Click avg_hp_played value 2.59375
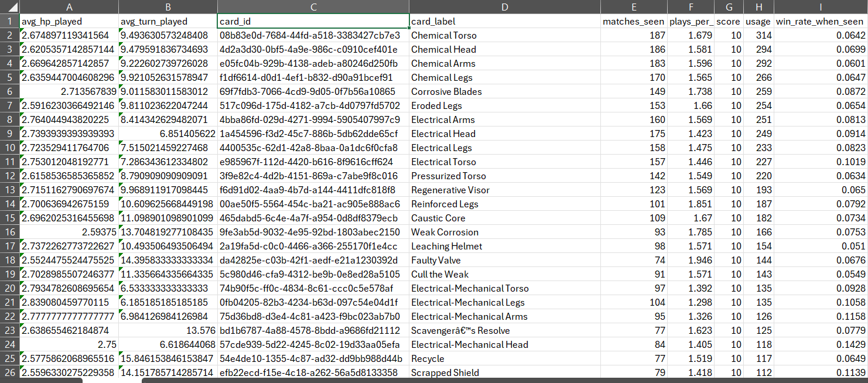 click(x=69, y=232)
